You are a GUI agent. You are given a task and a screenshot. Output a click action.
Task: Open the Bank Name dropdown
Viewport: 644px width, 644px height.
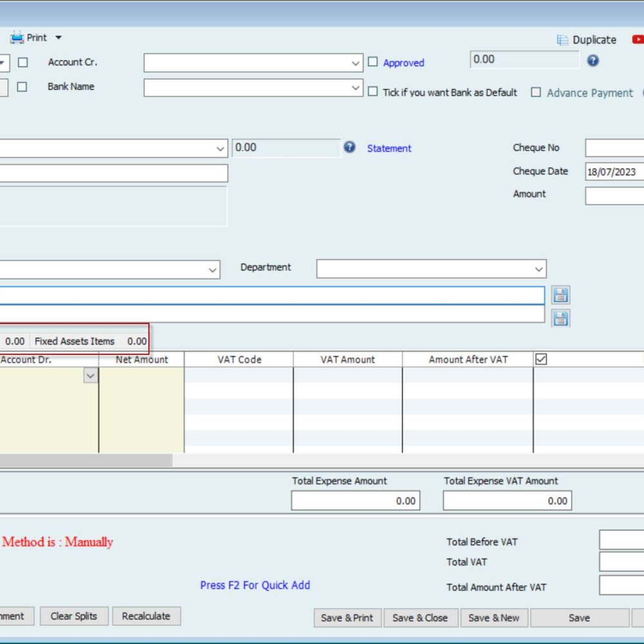pyautogui.click(x=355, y=88)
